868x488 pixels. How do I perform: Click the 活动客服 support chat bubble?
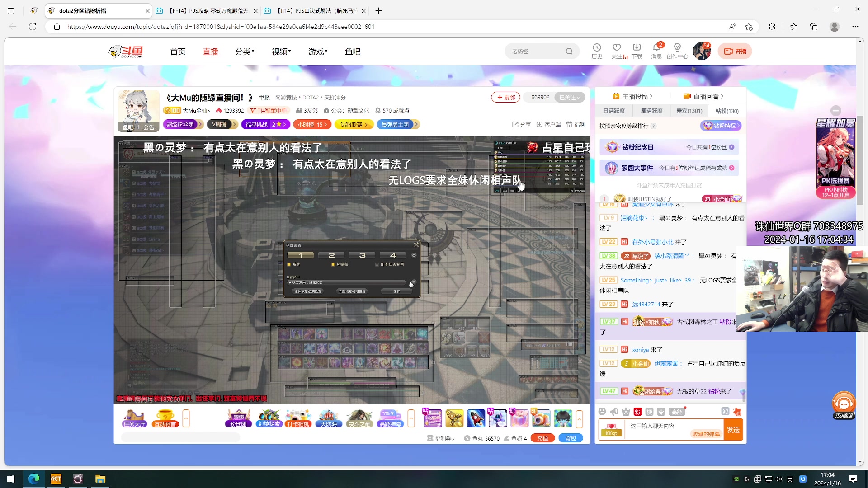pyautogui.click(x=844, y=405)
